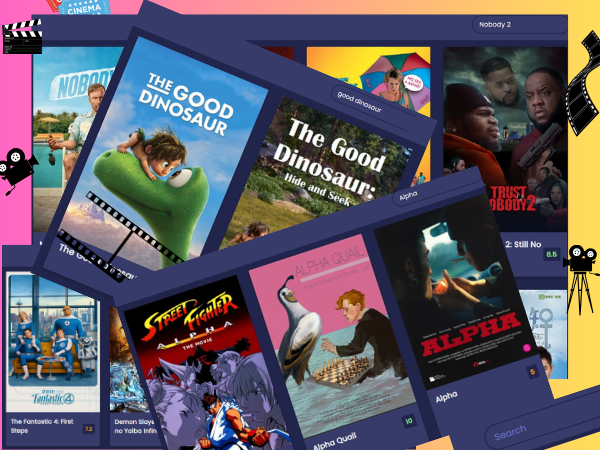Click the 10 rating badge on Alpha Quail
The height and width of the screenshot is (450, 600).
coord(408,421)
